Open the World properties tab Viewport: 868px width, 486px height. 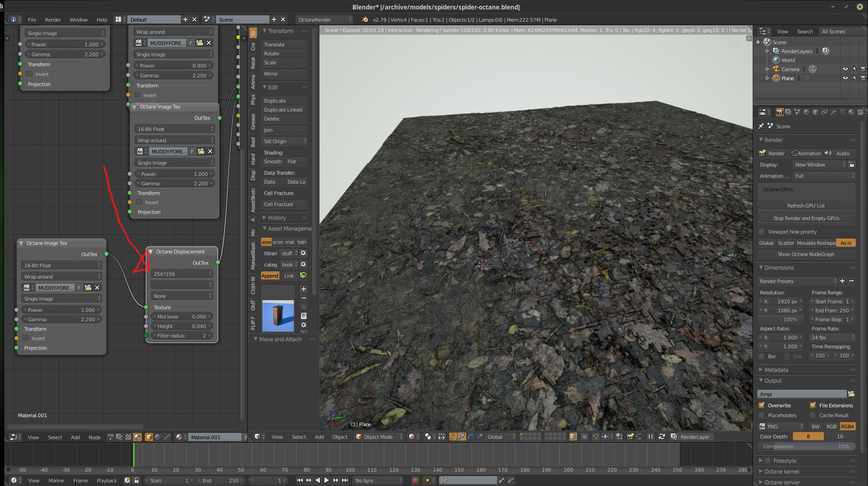click(x=806, y=112)
